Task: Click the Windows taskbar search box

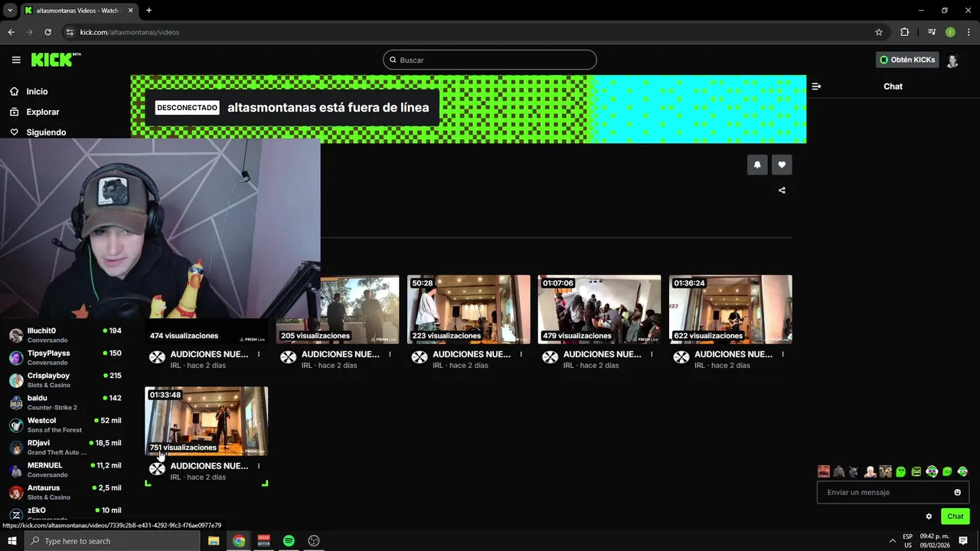Action: (x=113, y=541)
